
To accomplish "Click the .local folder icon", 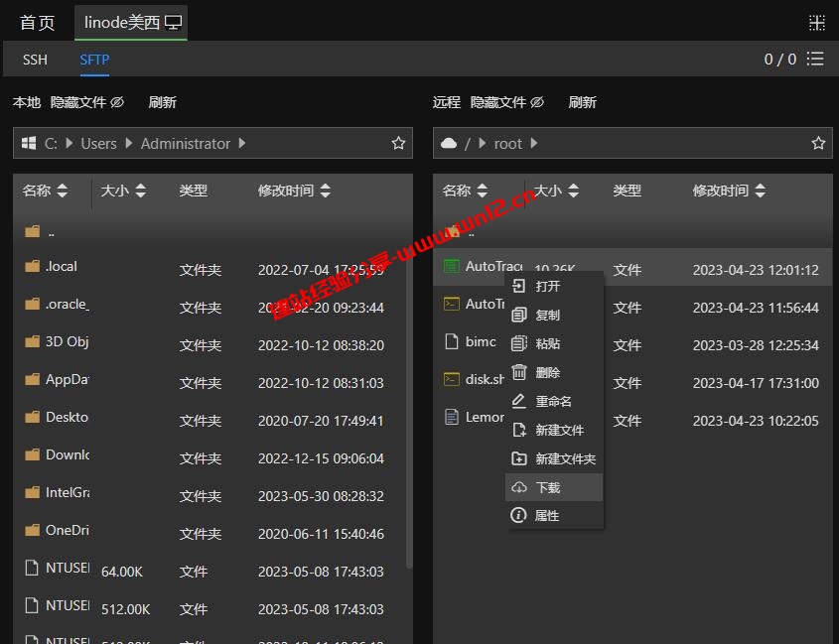I will pos(34,266).
